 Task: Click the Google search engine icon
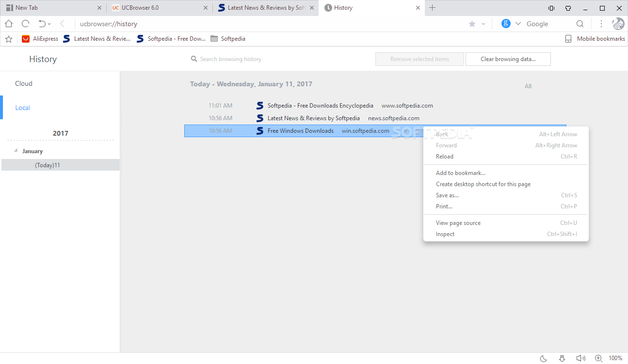point(506,24)
